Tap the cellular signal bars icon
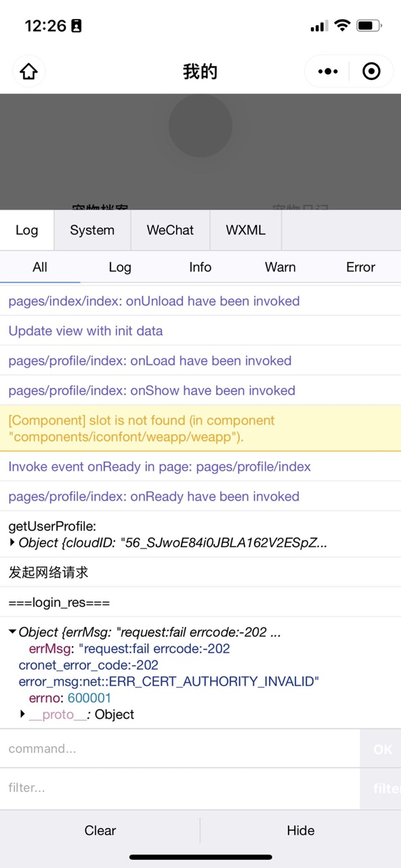Image resolution: width=401 pixels, height=868 pixels. [318, 26]
